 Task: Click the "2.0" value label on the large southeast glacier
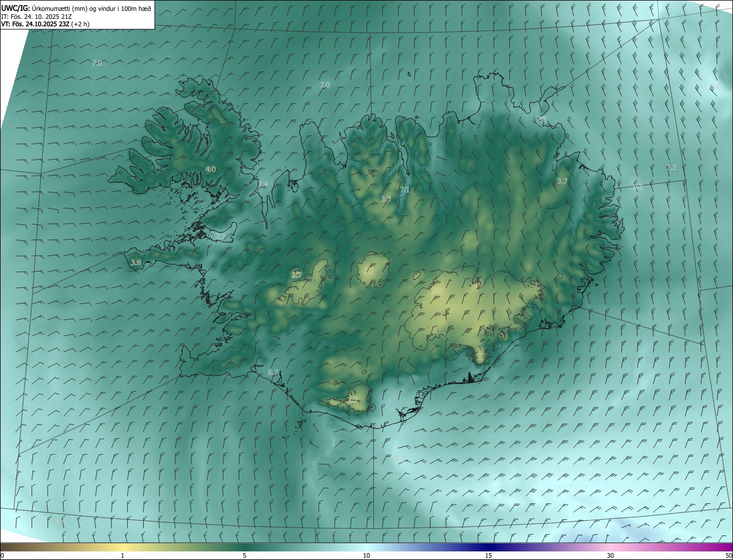pos(436,291)
